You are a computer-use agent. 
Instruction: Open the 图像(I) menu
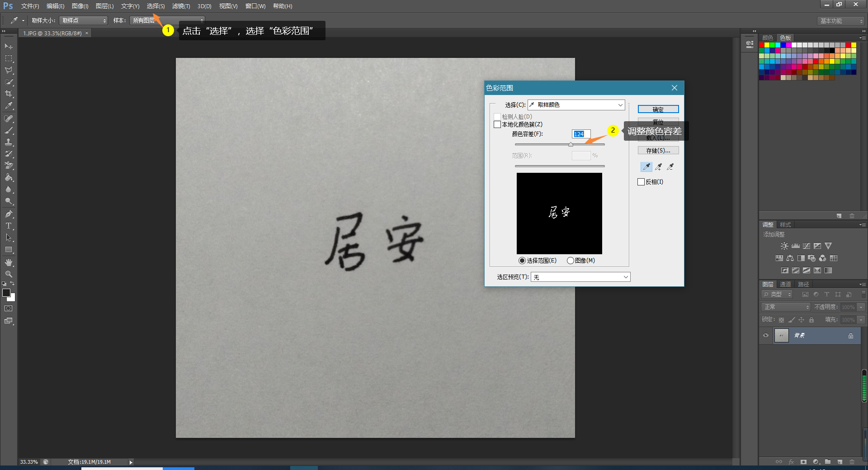click(x=80, y=6)
